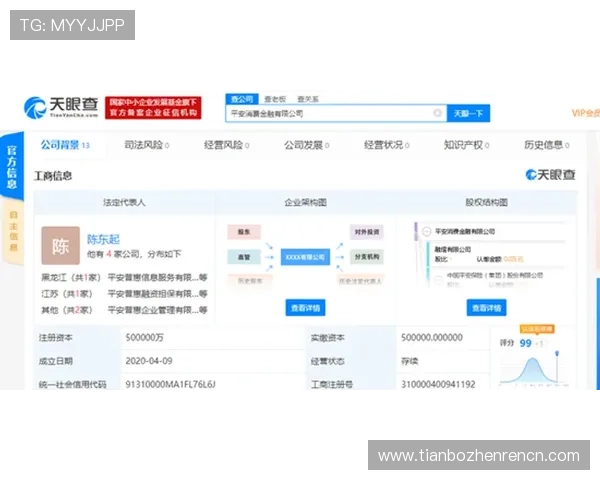
Task: Click the 高管 node in structure chart
Action: [x=244, y=257]
